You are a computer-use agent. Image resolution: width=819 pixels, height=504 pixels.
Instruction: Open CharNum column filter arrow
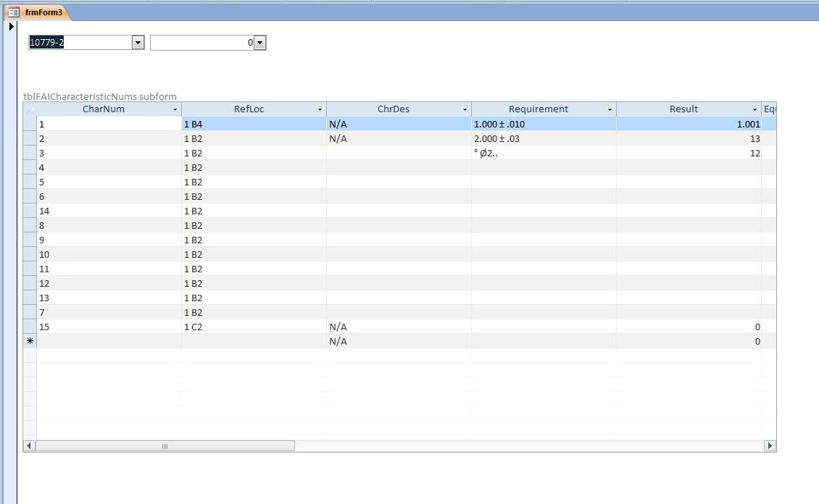click(x=175, y=109)
